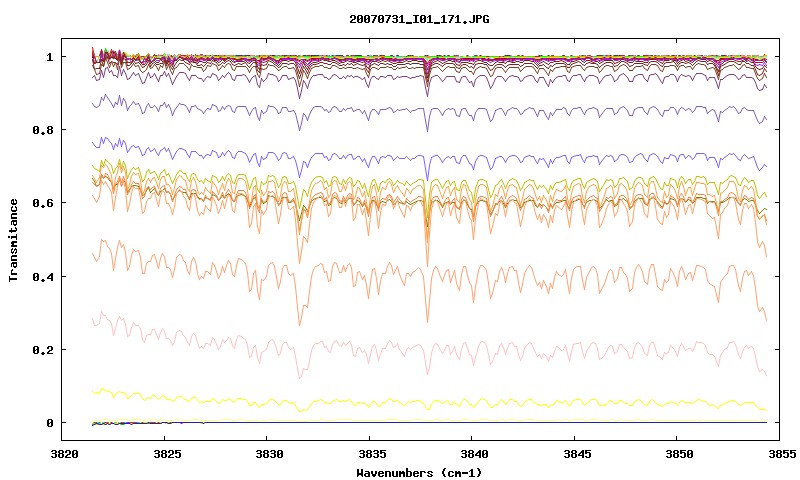Screen dimensions: 800x480
Task: Click the chart title 20070731_I01_171.JPG
Action: click(x=419, y=19)
